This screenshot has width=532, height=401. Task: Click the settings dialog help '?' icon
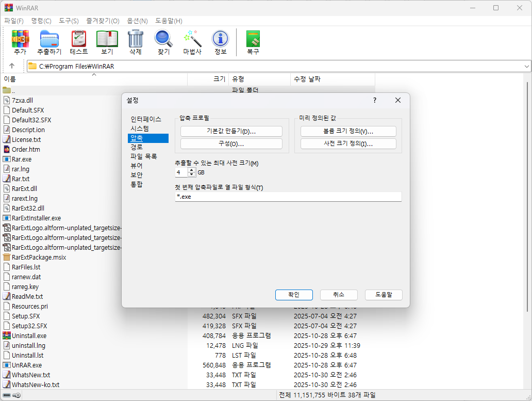coord(375,100)
